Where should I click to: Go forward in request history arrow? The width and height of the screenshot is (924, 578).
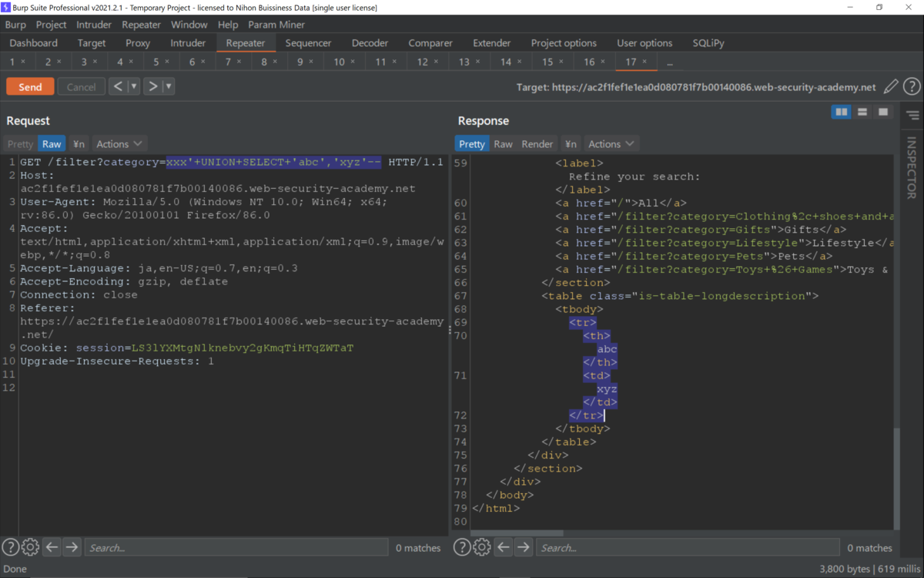[152, 86]
